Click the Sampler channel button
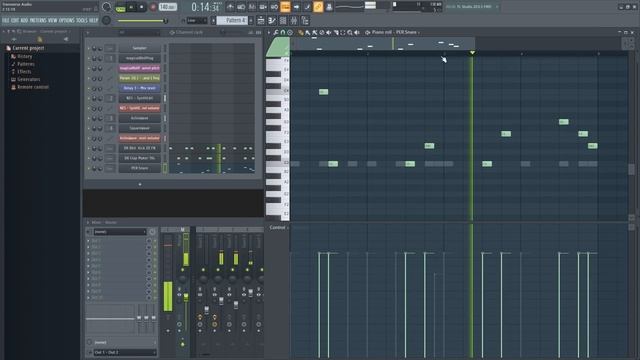This screenshot has width=640, height=360. [139, 48]
